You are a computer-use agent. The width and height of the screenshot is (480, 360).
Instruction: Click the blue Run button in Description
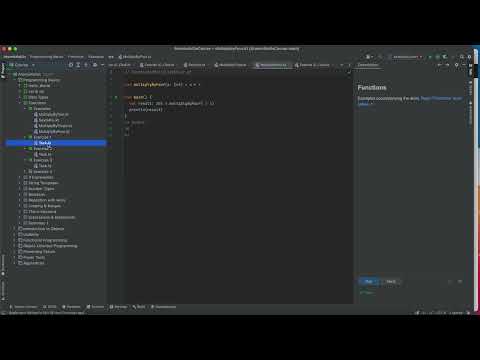pyautogui.click(x=368, y=282)
